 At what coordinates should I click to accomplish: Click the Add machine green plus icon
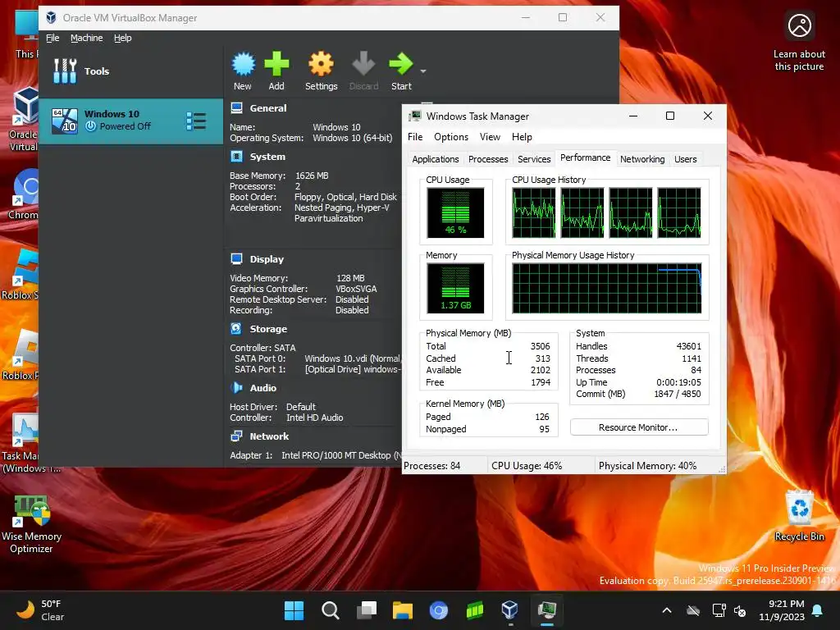click(276, 64)
